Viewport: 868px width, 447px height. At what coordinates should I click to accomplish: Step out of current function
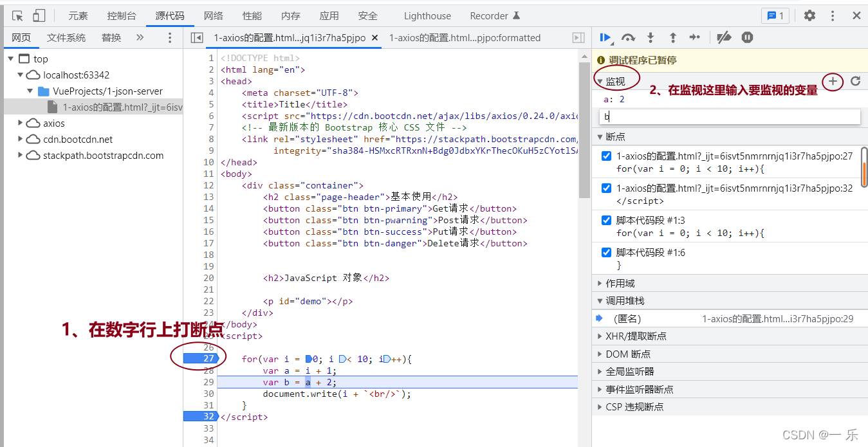click(672, 38)
